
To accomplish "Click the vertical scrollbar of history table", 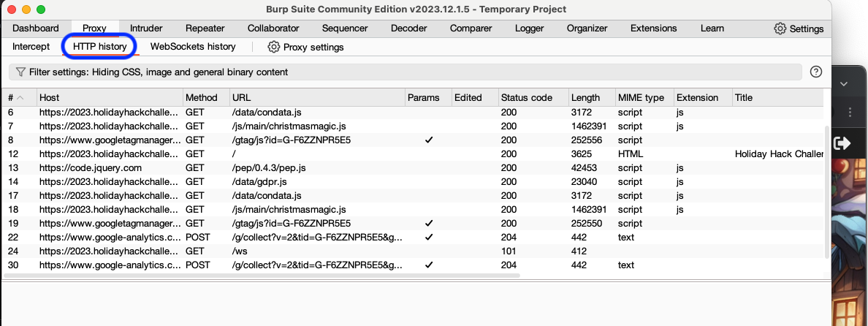I will pyautogui.click(x=826, y=190).
